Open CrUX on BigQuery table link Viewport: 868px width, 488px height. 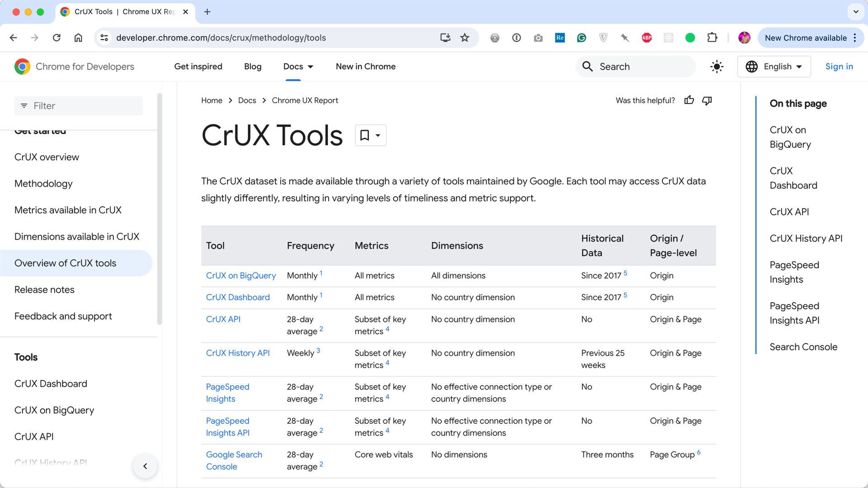241,276
